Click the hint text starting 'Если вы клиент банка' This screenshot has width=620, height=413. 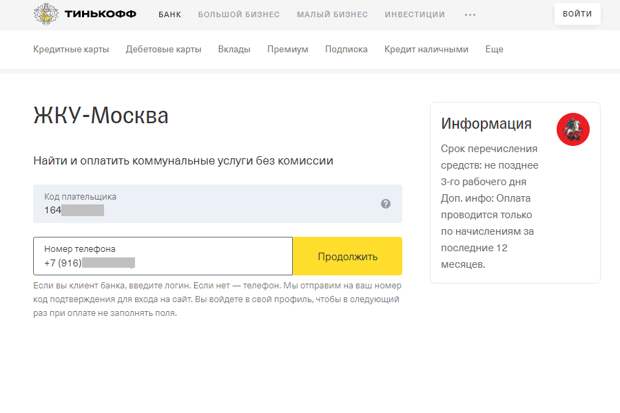click(x=217, y=299)
